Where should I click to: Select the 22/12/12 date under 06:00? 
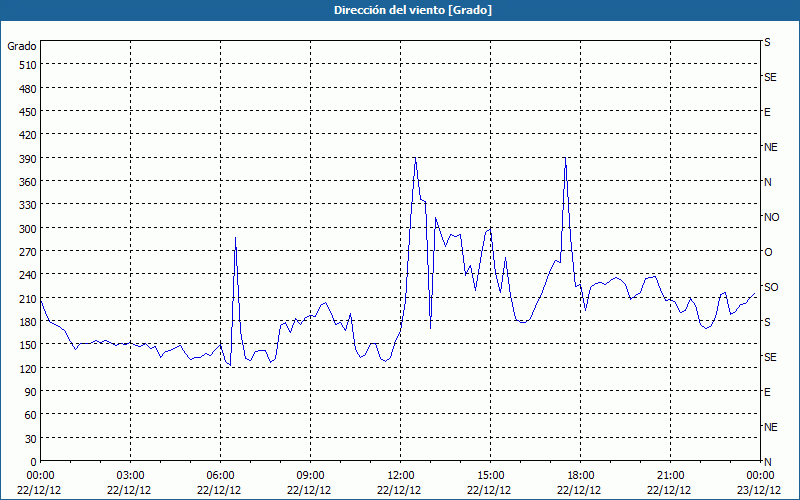click(x=219, y=490)
